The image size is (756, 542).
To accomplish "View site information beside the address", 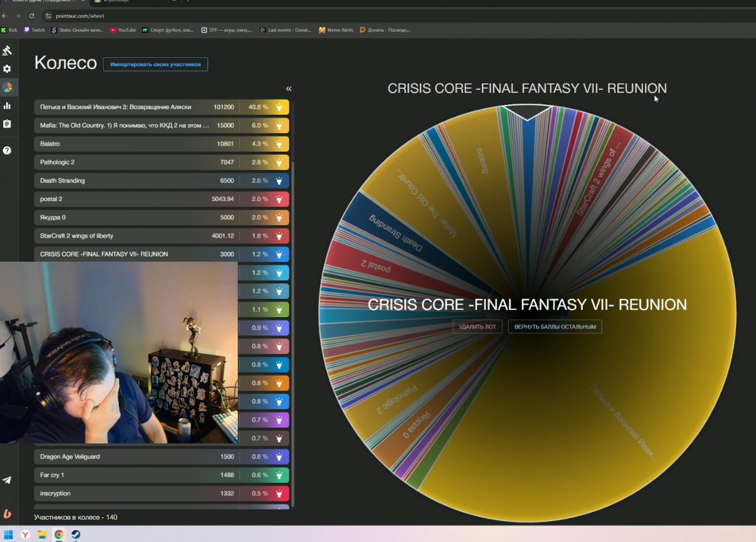I will pyautogui.click(x=48, y=16).
